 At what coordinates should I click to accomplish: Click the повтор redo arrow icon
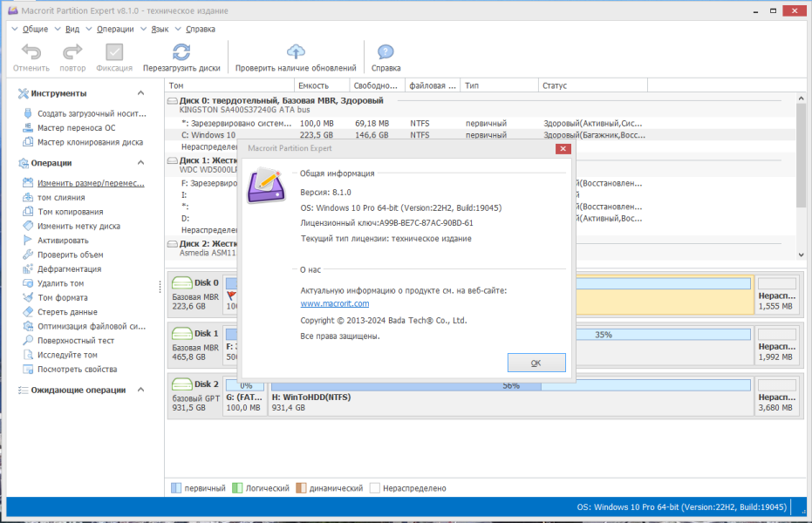(72, 51)
